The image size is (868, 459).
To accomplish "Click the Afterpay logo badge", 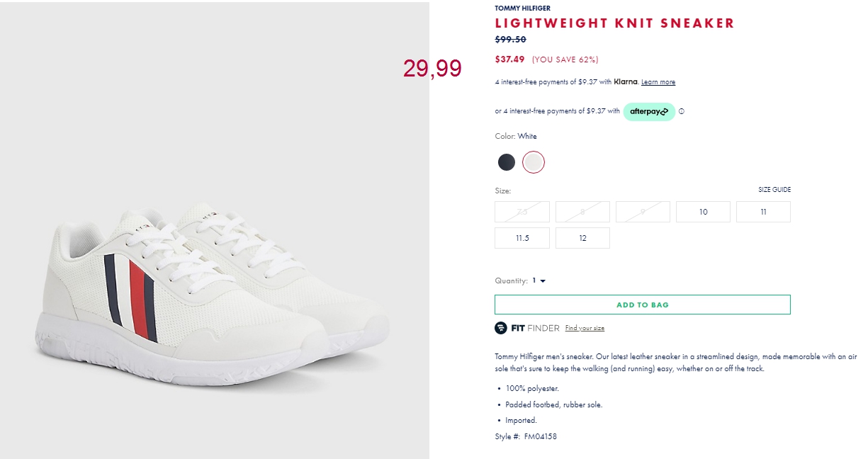I will (649, 111).
